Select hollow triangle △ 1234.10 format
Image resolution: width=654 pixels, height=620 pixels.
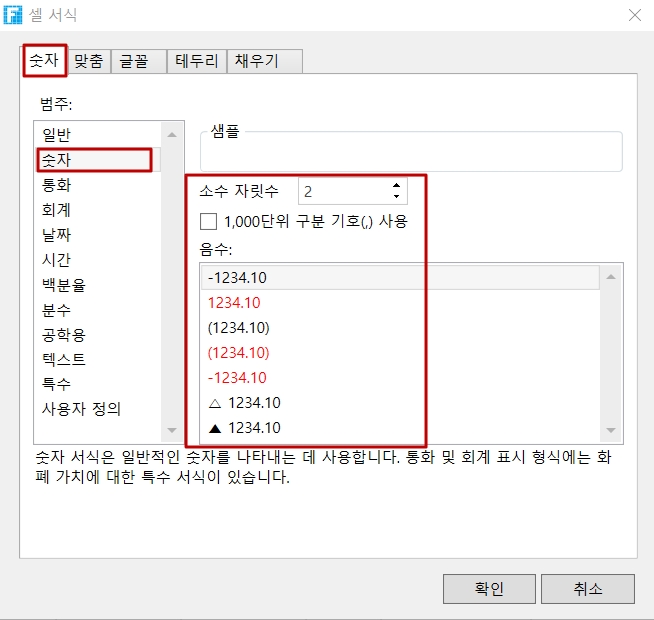[244, 403]
